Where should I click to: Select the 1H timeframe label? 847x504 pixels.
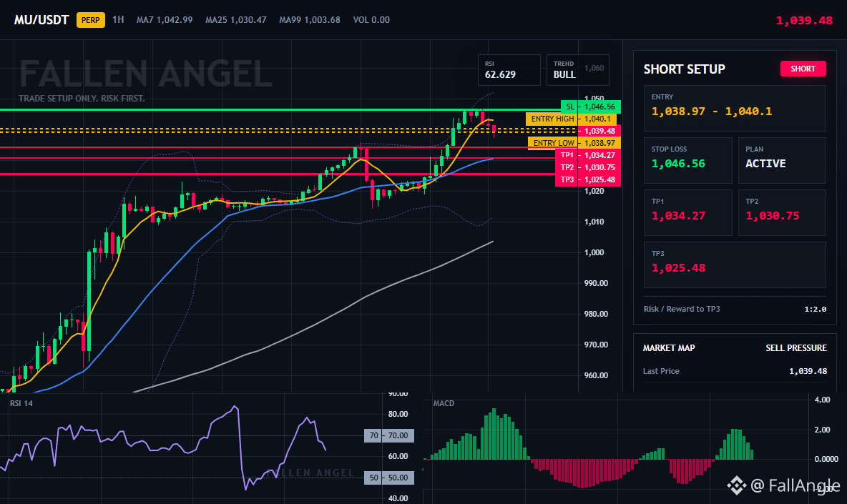pyautogui.click(x=118, y=20)
